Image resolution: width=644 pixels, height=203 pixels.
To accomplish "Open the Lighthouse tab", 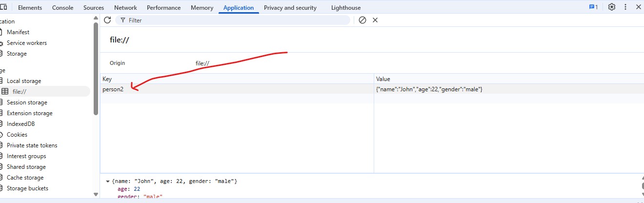I will coord(345,8).
